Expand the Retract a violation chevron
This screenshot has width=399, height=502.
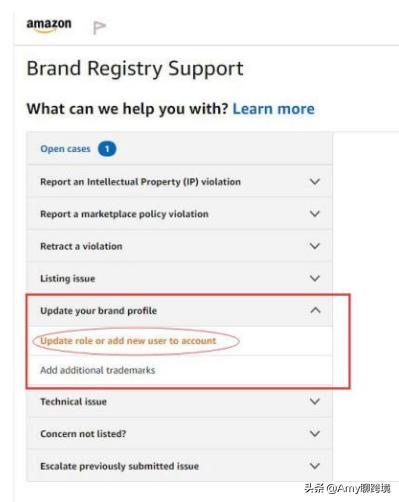[315, 246]
